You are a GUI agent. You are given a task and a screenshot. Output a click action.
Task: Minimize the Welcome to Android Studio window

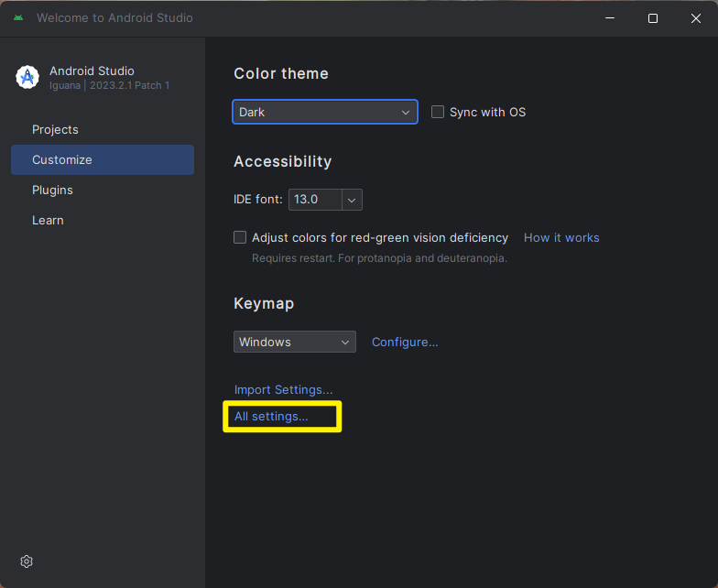pyautogui.click(x=610, y=18)
